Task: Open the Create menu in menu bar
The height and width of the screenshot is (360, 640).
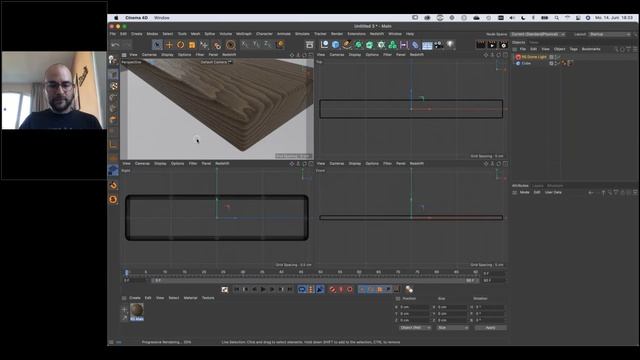Action: 136,34
